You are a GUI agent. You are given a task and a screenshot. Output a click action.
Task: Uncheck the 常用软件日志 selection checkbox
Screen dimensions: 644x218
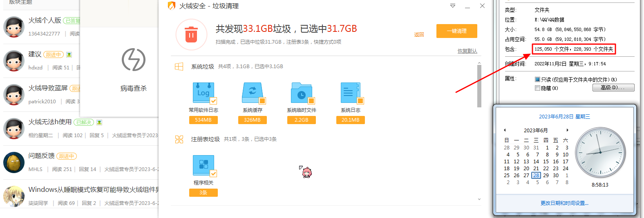tap(213, 101)
